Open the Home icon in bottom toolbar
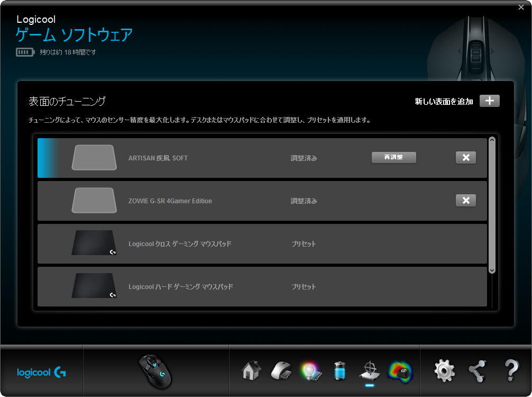This screenshot has width=532, height=397. (252, 371)
